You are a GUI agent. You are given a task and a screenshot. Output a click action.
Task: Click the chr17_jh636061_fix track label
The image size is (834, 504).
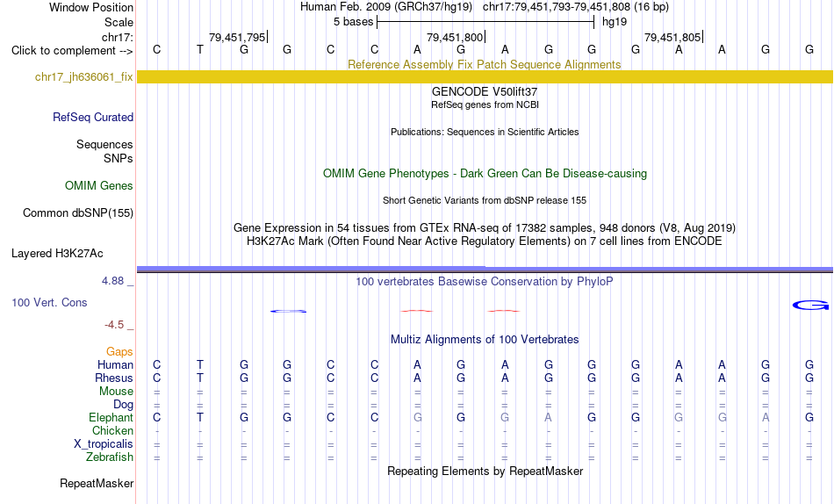pyautogui.click(x=83, y=76)
